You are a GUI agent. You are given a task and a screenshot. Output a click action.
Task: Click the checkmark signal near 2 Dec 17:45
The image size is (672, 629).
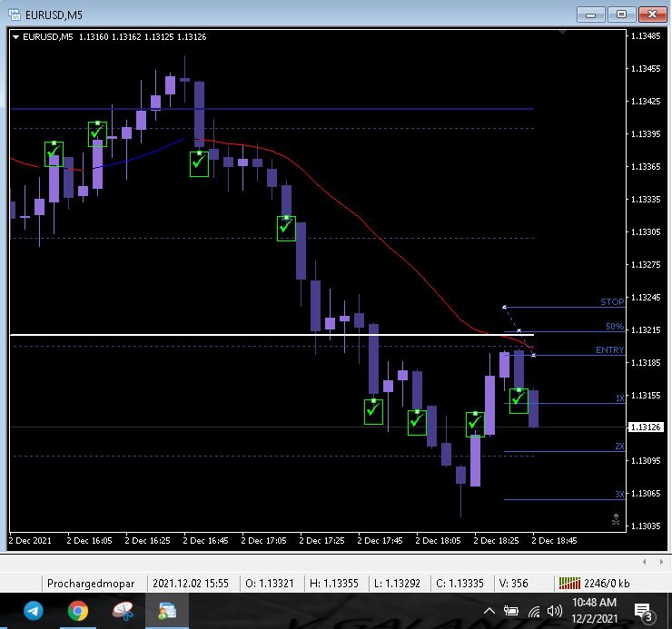pos(373,412)
